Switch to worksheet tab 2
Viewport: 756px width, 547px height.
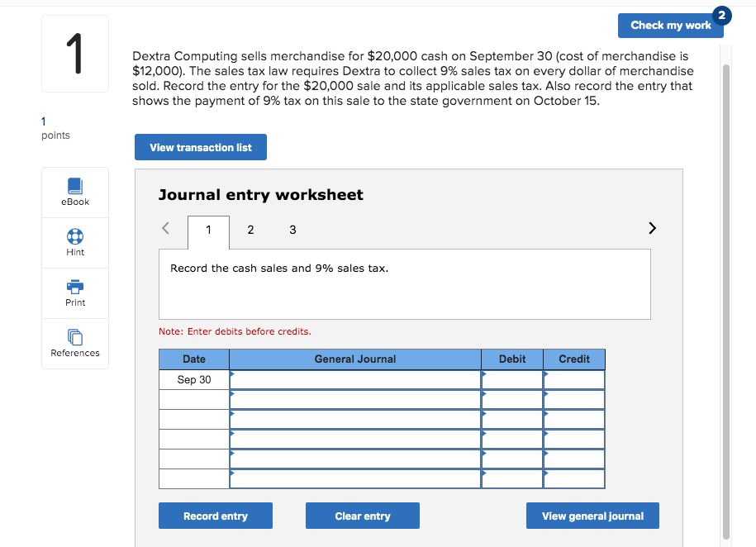[250, 230]
